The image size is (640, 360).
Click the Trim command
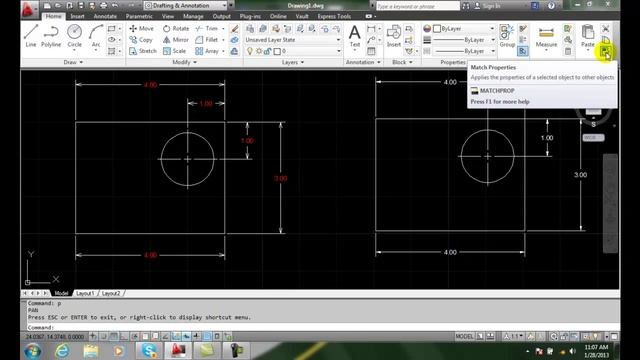[x=207, y=29]
